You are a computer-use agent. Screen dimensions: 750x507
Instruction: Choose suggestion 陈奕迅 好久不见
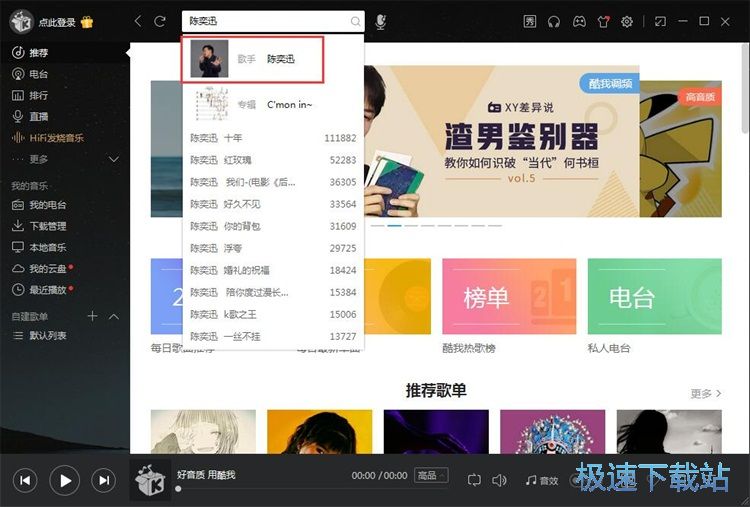273,204
